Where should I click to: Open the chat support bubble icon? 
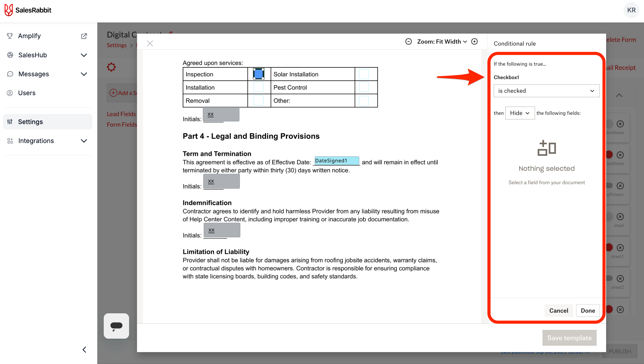pos(116,326)
